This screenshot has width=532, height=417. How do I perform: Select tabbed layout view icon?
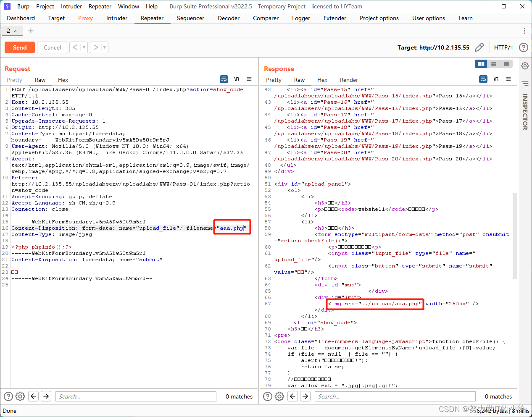point(506,64)
